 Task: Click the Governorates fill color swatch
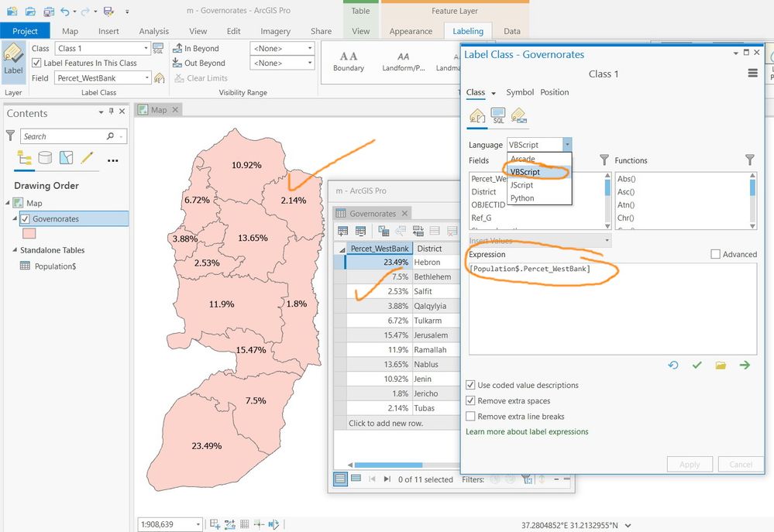pyautogui.click(x=29, y=233)
